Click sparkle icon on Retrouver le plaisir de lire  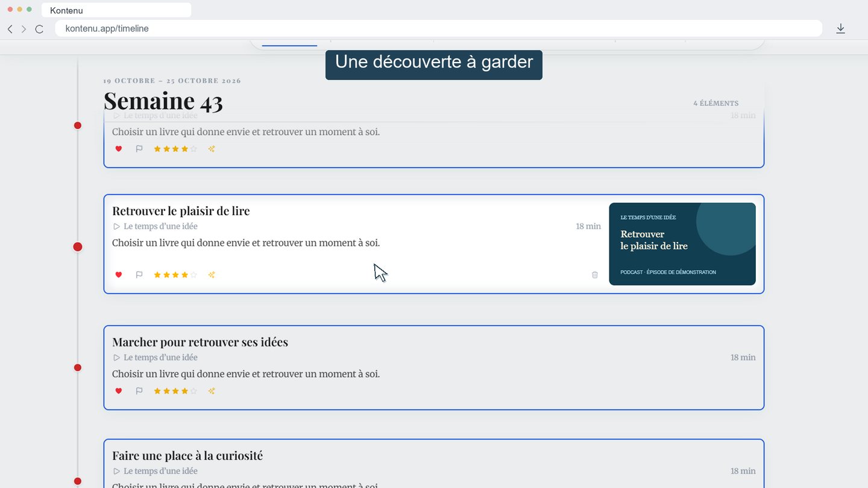[x=212, y=275]
